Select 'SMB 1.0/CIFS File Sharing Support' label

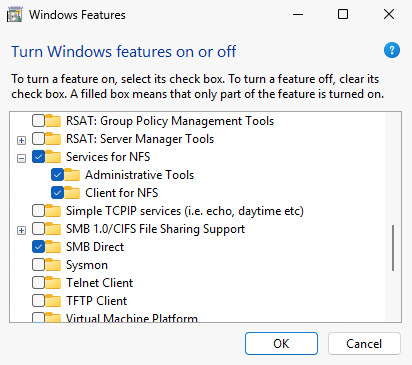(155, 229)
